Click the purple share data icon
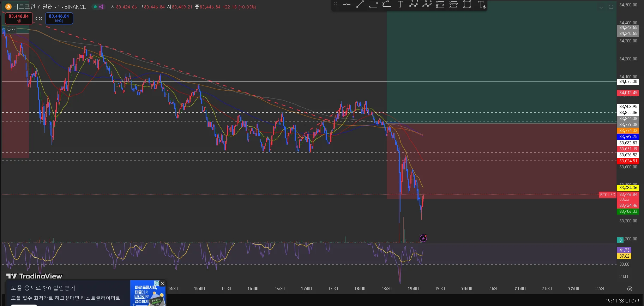The height and width of the screenshot is (306, 644). pos(101,7)
